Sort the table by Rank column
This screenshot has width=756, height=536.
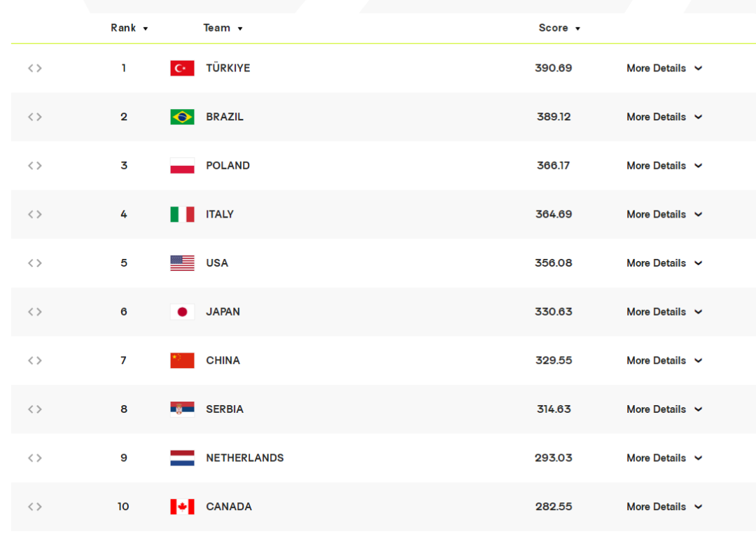click(129, 28)
